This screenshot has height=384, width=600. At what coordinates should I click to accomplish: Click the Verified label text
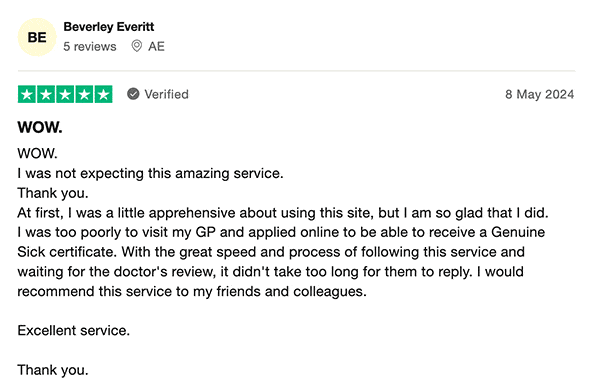tap(166, 94)
